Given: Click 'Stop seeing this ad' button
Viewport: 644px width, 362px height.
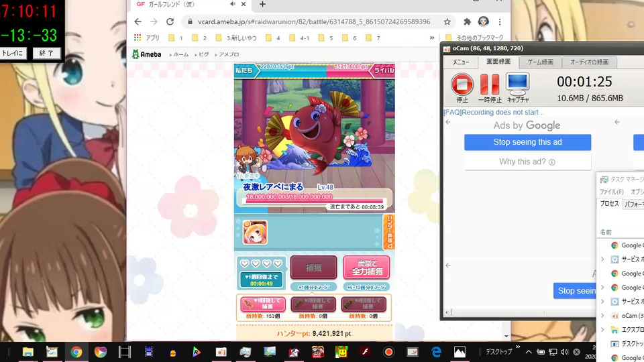Looking at the screenshot, I should pos(528,142).
